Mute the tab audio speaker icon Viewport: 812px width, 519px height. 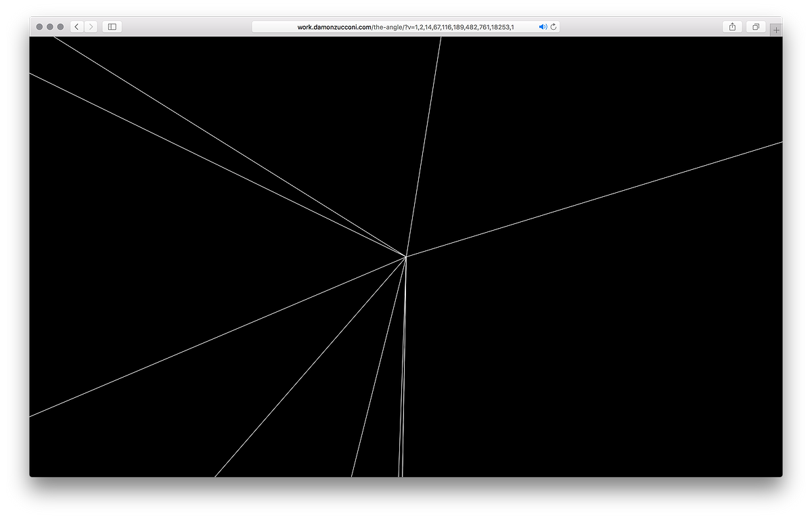[x=543, y=27]
